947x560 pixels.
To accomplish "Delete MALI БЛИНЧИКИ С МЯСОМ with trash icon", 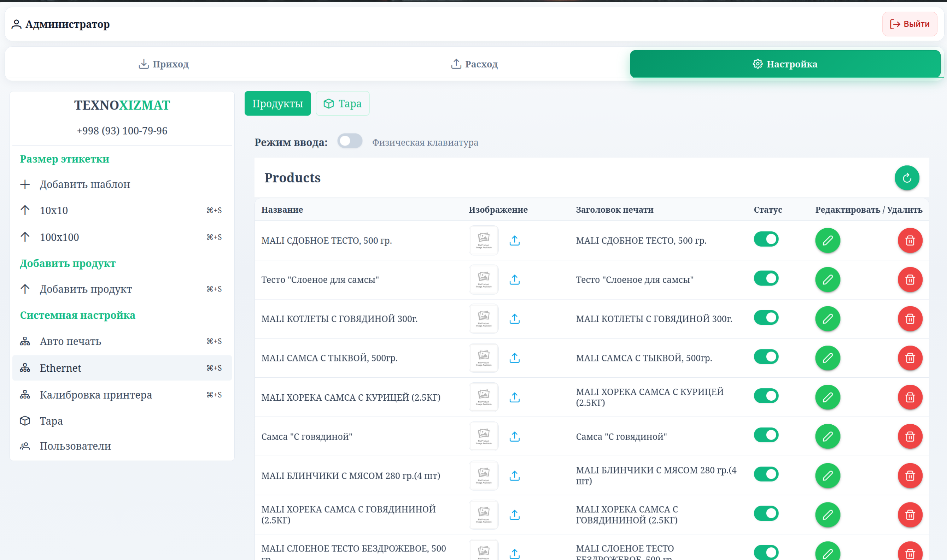I will [x=910, y=476].
